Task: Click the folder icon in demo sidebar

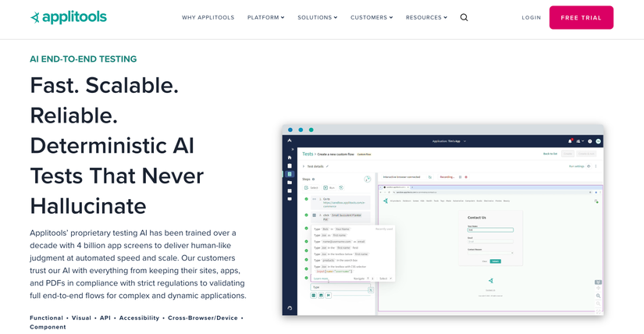Action: (290, 183)
